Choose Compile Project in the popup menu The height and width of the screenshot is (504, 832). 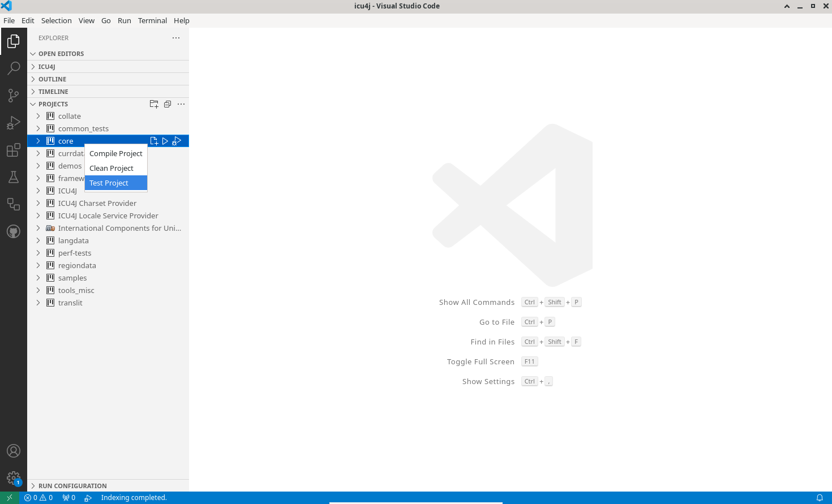(115, 154)
